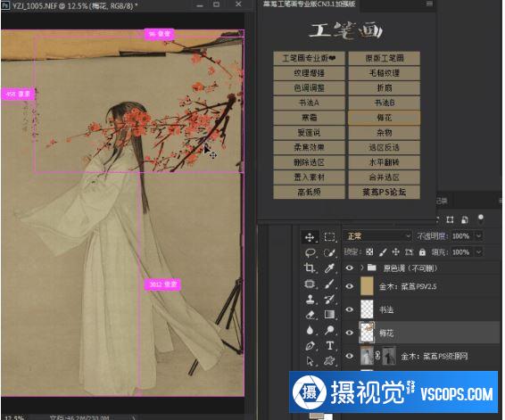The height and width of the screenshot is (420, 505).
Task: Click the 书法A button
Action: tap(310, 103)
